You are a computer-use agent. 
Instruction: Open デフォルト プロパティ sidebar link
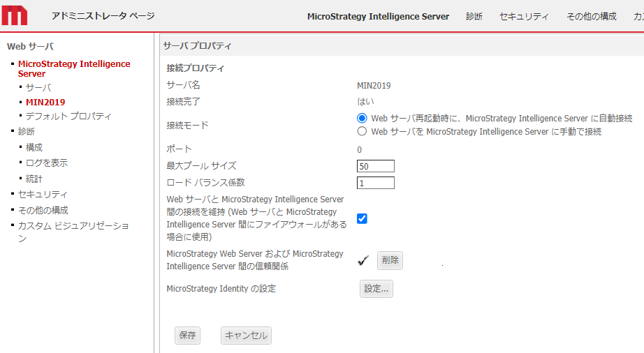pyautogui.click(x=68, y=117)
